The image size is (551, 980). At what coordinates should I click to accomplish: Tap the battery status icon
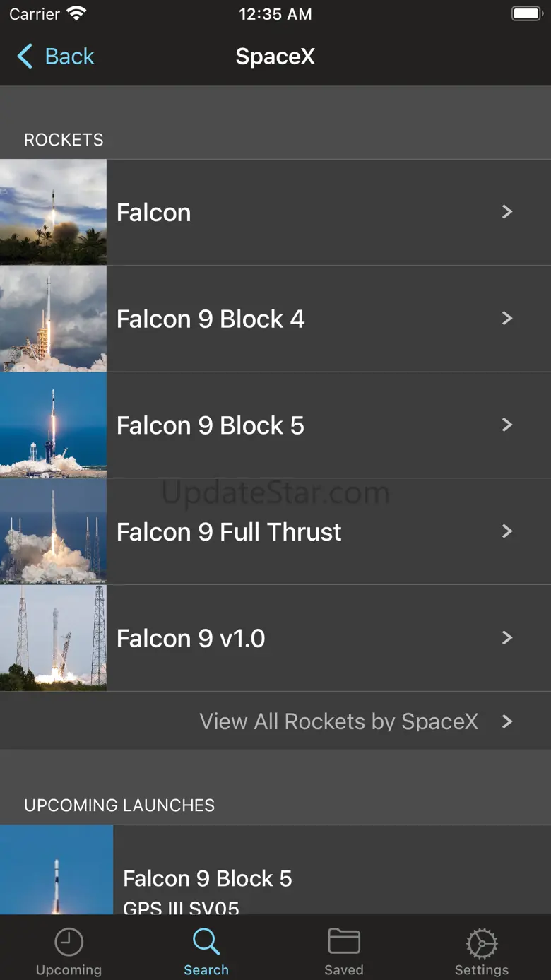pos(526,13)
